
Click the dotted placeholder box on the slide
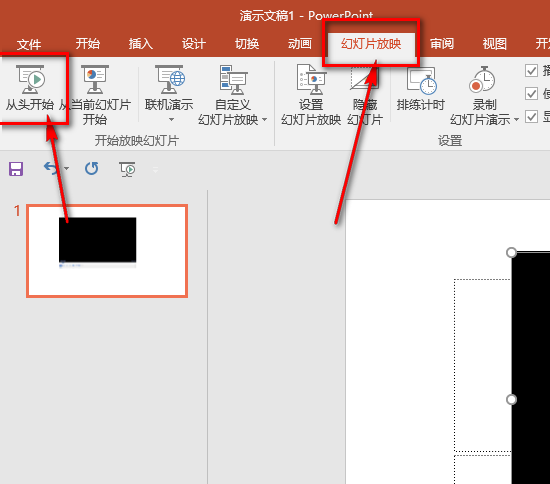point(483,365)
